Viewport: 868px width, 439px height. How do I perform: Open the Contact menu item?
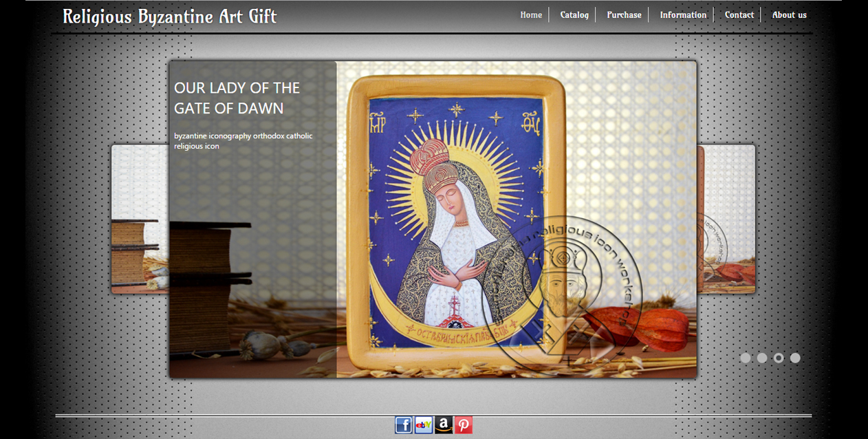(739, 14)
